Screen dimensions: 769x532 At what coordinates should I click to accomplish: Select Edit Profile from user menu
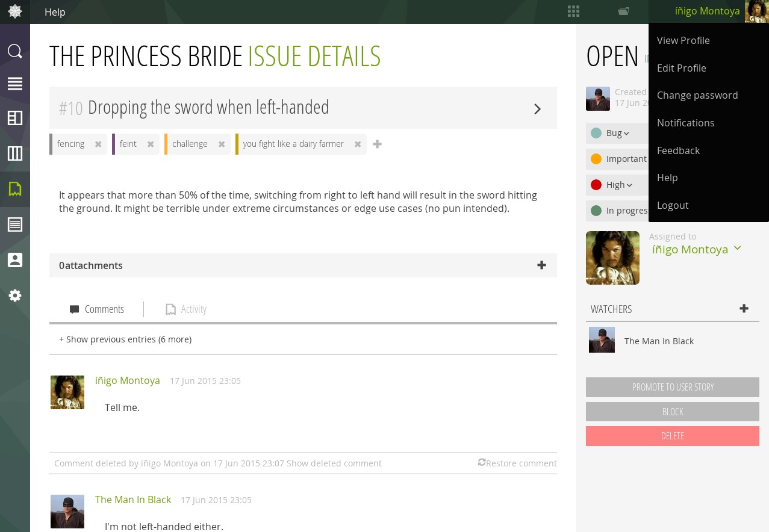(x=682, y=68)
